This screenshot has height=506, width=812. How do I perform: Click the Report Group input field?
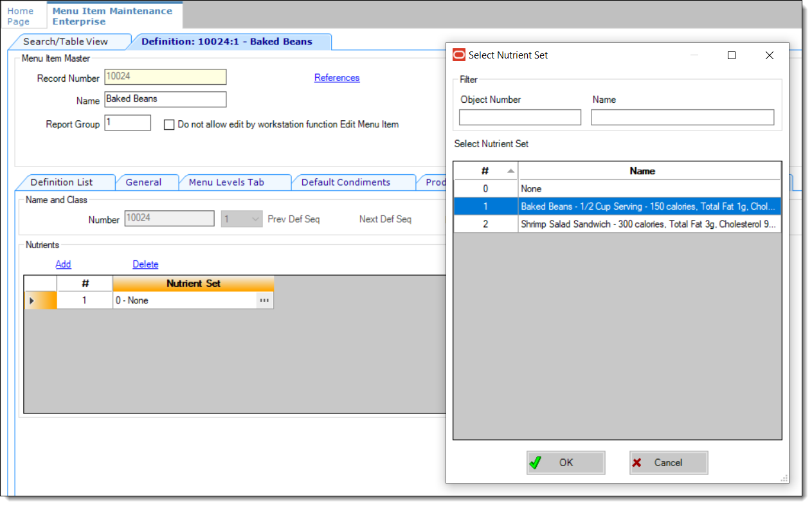tap(127, 123)
